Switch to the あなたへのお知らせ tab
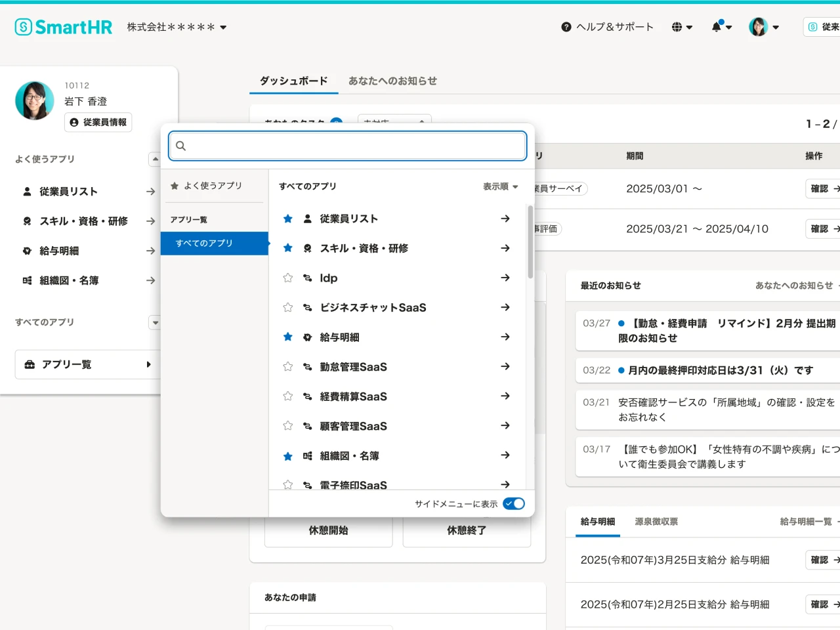The image size is (840, 630). [392, 81]
